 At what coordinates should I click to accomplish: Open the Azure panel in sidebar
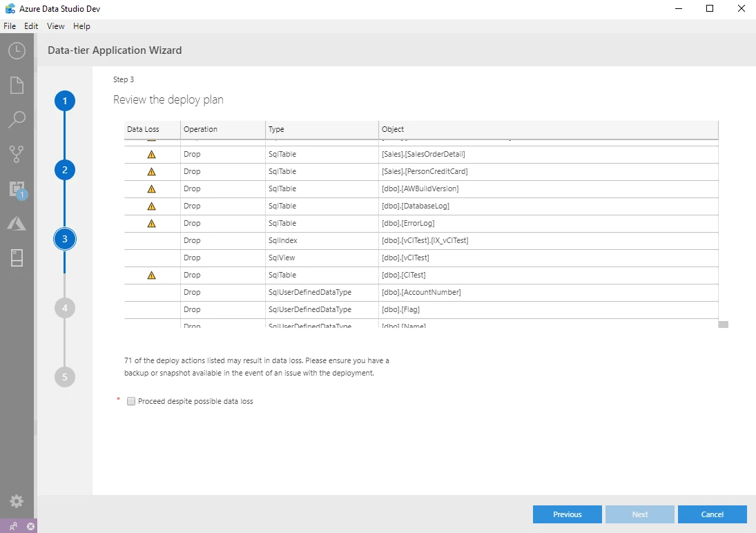pyautogui.click(x=16, y=223)
